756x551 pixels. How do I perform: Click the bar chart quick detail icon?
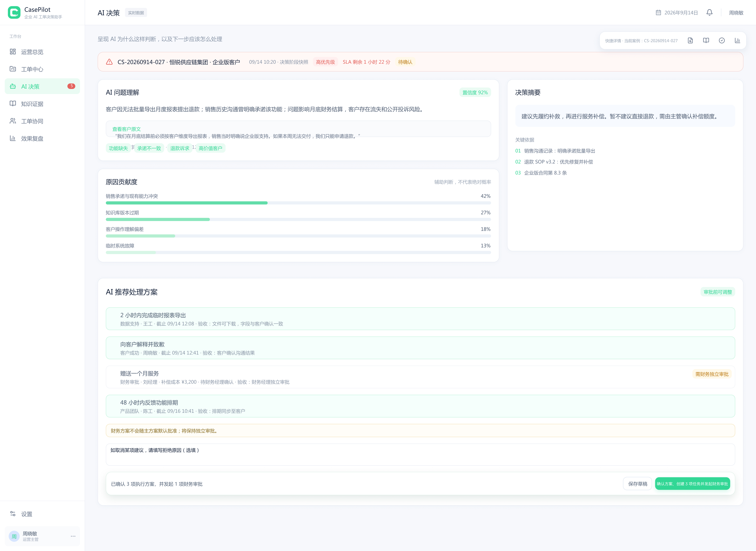coord(737,41)
